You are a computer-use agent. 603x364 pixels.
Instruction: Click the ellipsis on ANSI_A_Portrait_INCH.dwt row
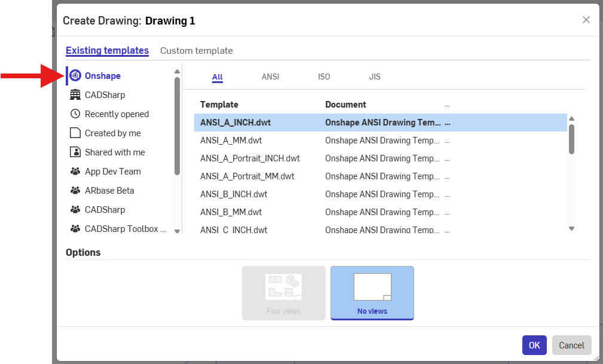[447, 160]
